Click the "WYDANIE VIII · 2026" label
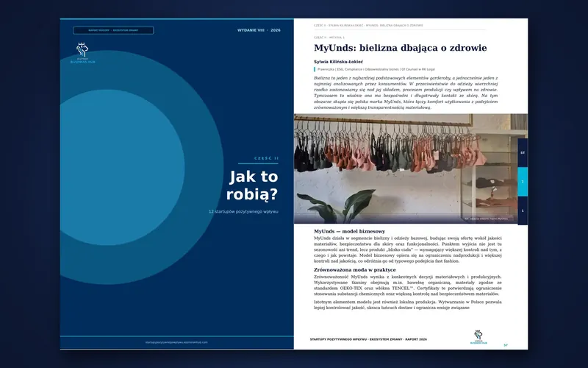This screenshot has width=588, height=368. tap(259, 30)
